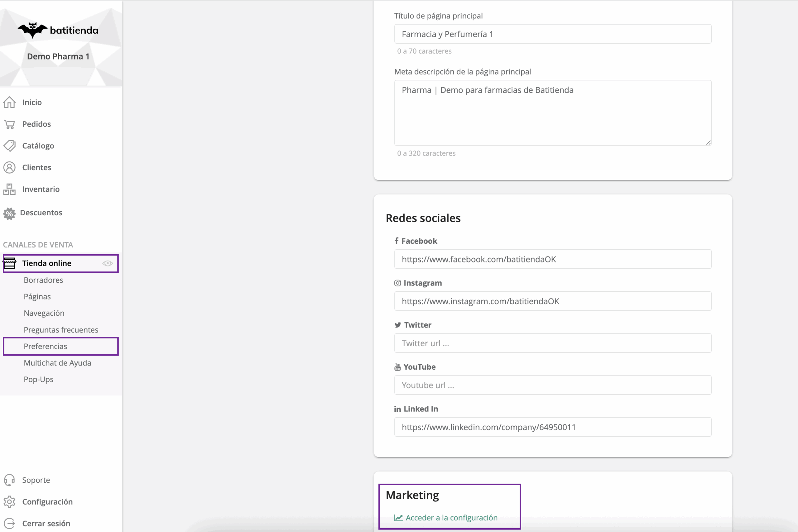Click into the Youtube url field

pos(552,386)
